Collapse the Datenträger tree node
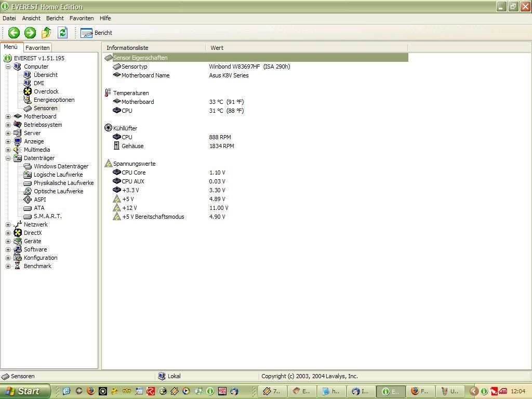Viewport: 532px width, 399px height. click(8, 158)
